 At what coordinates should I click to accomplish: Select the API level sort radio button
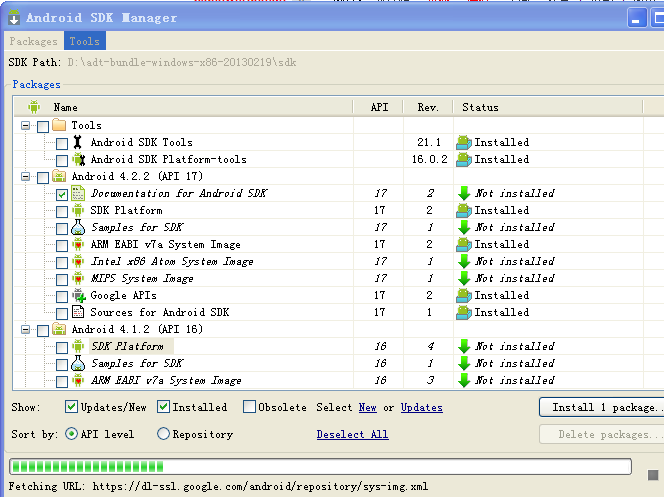pyautogui.click(x=71, y=433)
